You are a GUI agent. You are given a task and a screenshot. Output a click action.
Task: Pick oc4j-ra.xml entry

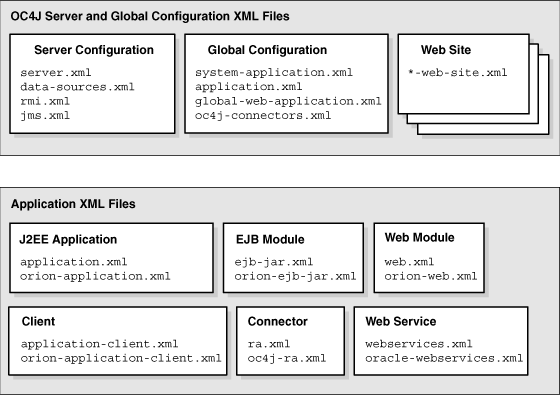287,358
